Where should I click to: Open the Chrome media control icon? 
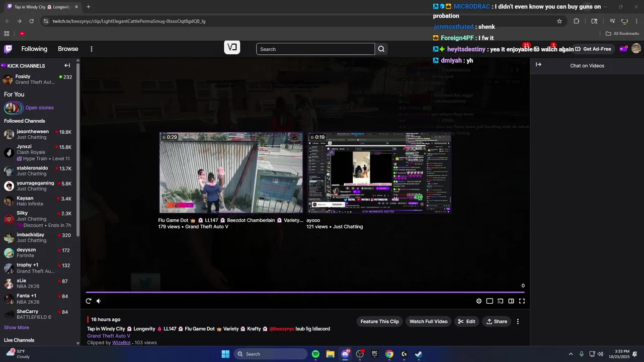(612, 21)
